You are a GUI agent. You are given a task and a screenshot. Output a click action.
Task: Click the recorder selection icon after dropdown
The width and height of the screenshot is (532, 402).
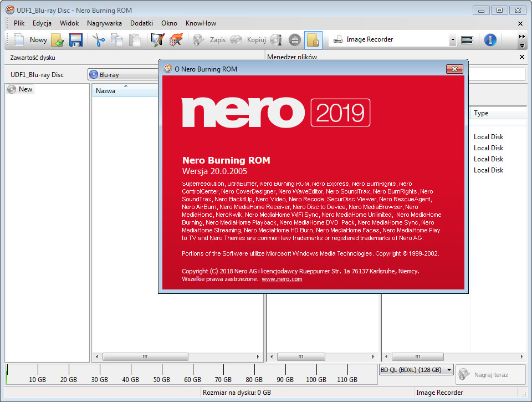pyautogui.click(x=467, y=40)
